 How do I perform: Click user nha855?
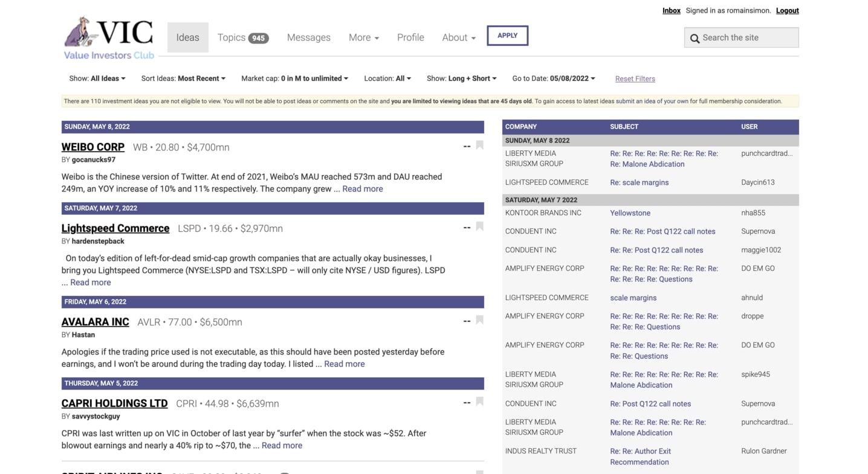click(753, 213)
